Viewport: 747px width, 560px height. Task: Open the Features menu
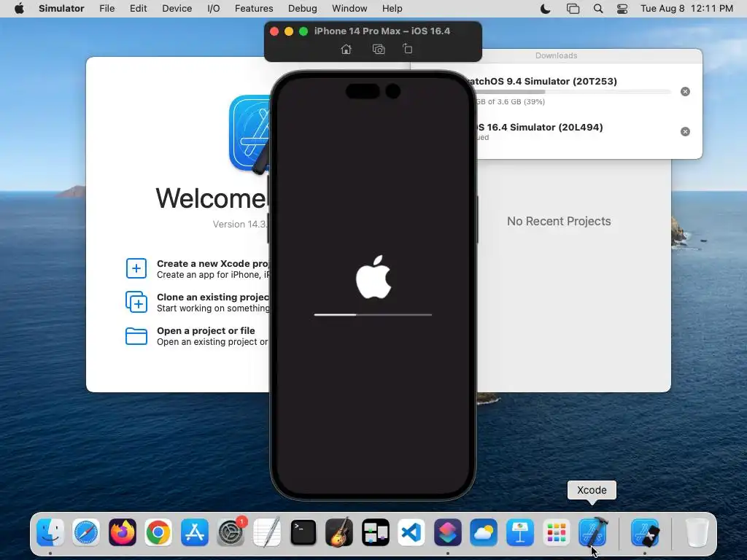pyautogui.click(x=254, y=9)
